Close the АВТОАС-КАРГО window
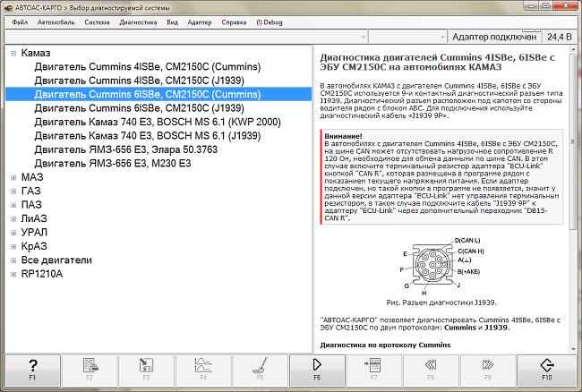This screenshot has width=582, height=392. (x=566, y=6)
